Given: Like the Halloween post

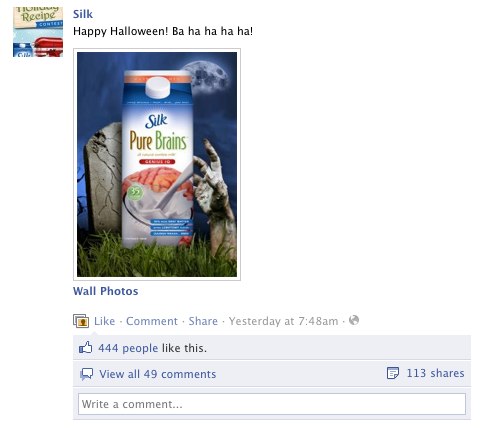Looking at the screenshot, I should pyautogui.click(x=104, y=321).
